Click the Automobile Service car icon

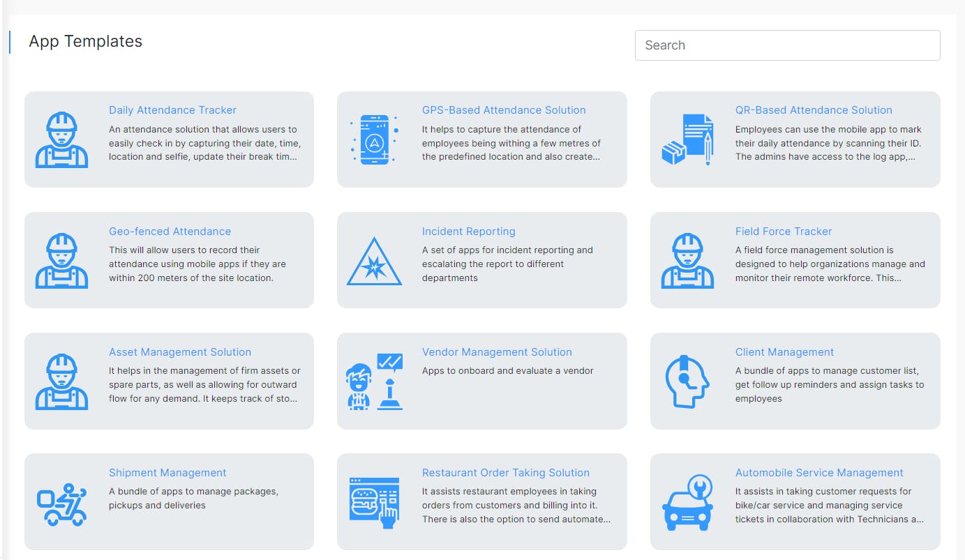(688, 503)
